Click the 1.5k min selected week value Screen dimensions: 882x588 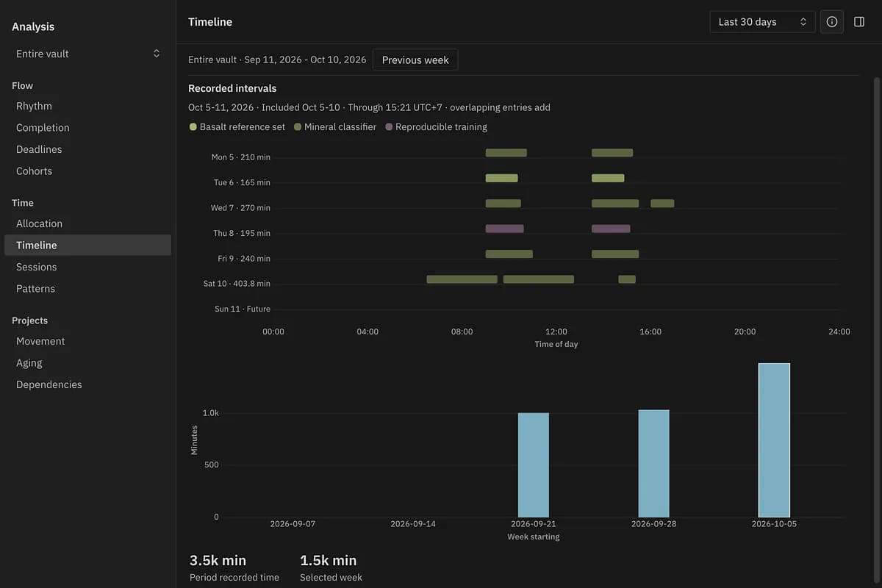(328, 560)
